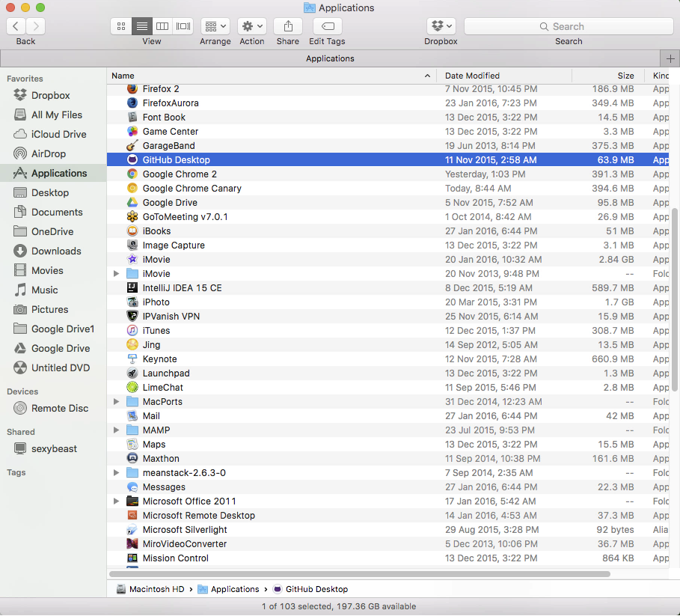Click the Launchpad rocket icon
Screen dimensions: 680x616
point(132,373)
